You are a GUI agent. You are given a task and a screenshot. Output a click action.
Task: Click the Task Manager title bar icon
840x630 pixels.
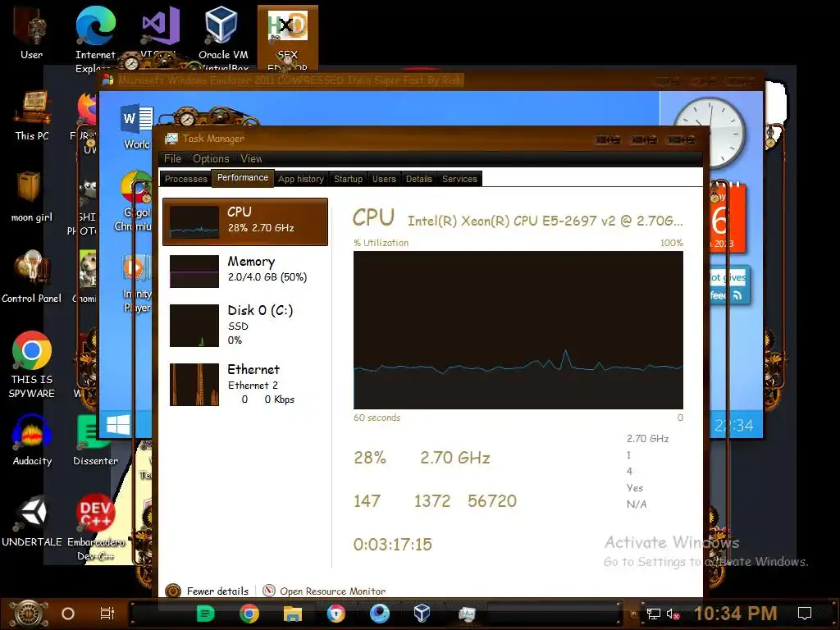point(171,139)
